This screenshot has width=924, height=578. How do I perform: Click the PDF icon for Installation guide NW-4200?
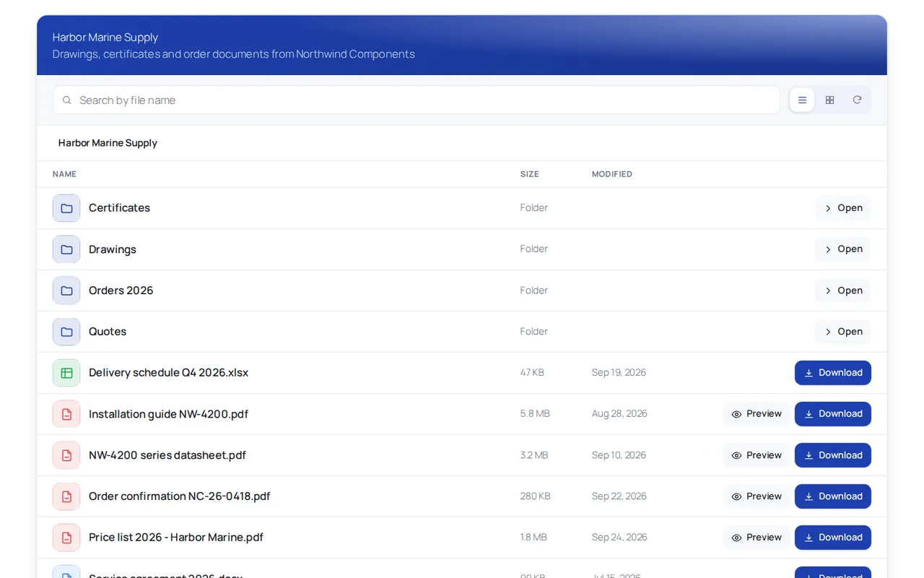66,414
